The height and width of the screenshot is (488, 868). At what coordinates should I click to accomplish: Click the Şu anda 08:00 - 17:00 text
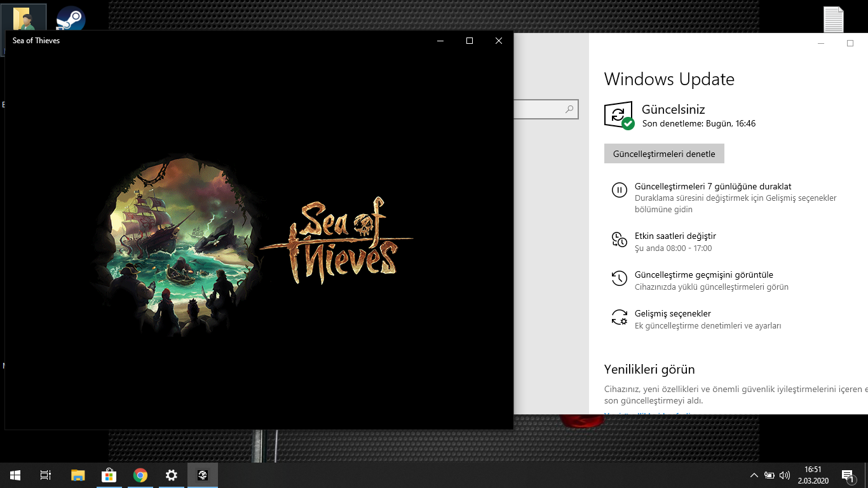pyautogui.click(x=674, y=248)
